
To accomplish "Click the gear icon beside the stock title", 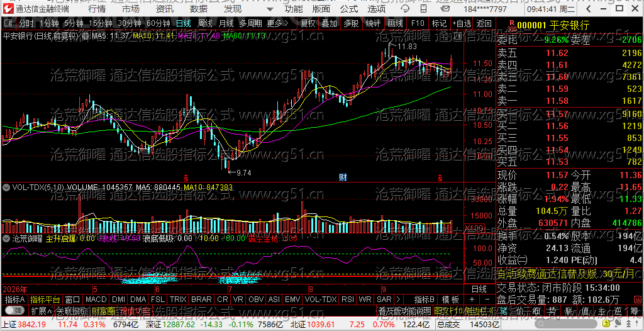I will coord(85,36).
